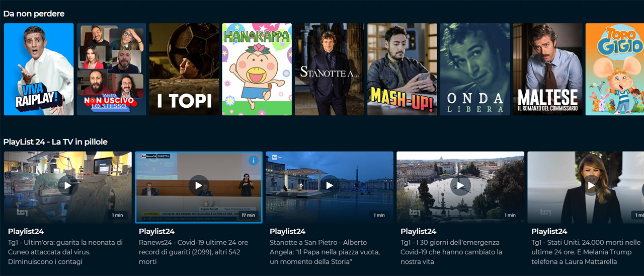Play the Ranews24 Covid-19 video

click(199, 185)
